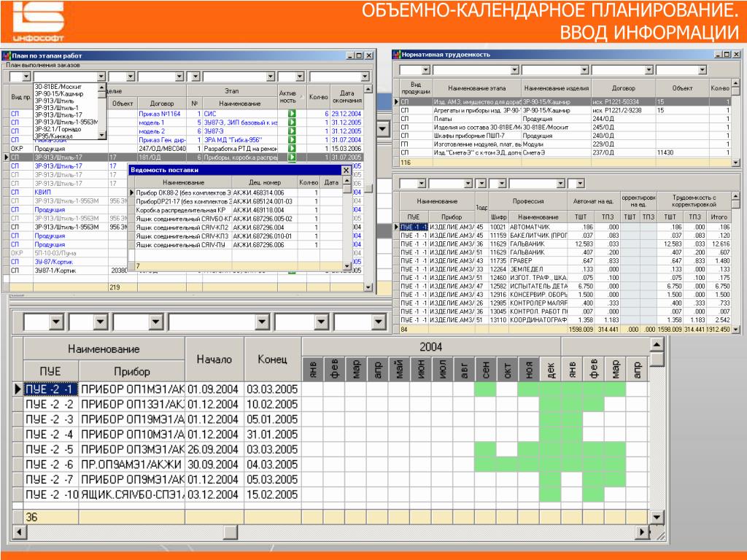Image resolution: width=747 pixels, height=560 pixels.
Task: Click Активность column header to sort
Action: (x=290, y=97)
